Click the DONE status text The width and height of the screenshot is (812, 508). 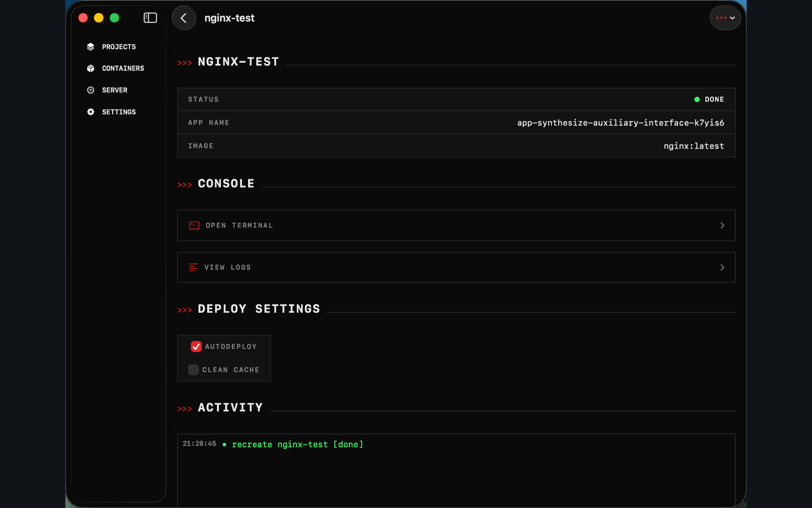(714, 99)
